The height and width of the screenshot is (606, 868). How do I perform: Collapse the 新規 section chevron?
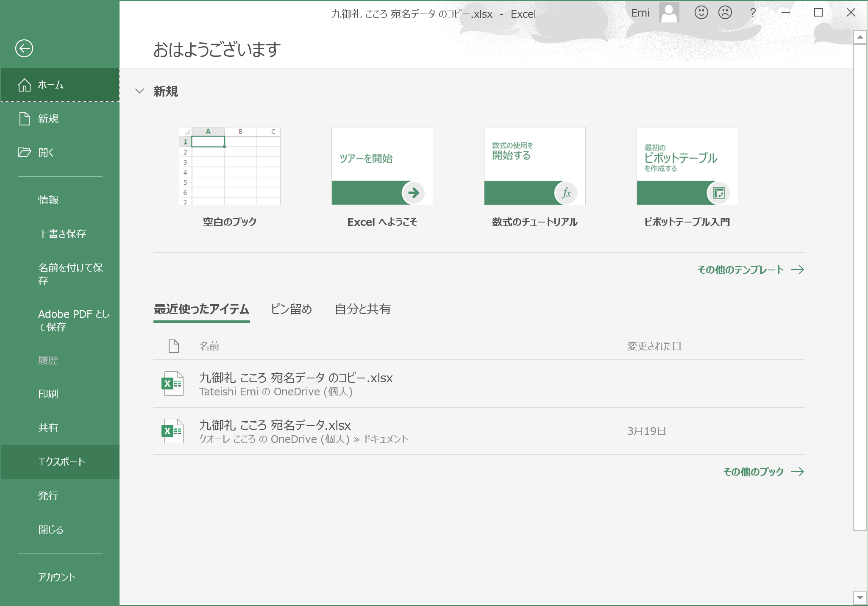(x=139, y=91)
